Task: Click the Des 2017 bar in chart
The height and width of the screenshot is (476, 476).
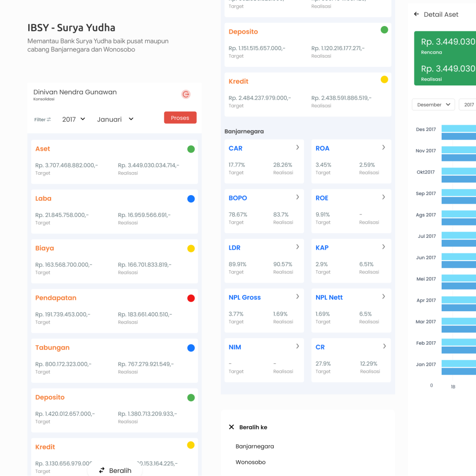Action: [x=458, y=133]
